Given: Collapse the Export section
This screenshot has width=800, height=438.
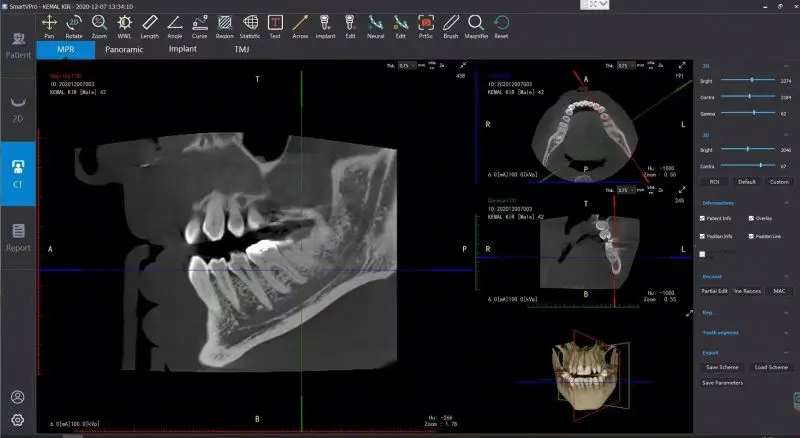Looking at the screenshot, I should pyautogui.click(x=786, y=352).
